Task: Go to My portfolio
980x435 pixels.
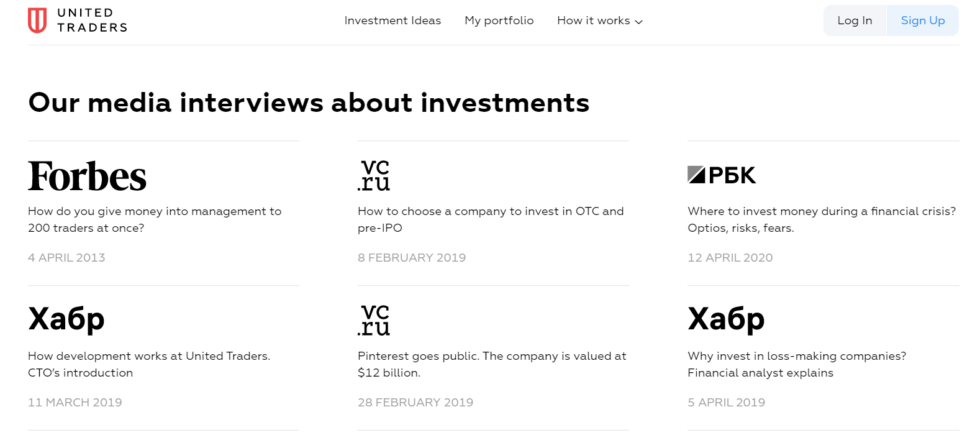Action: click(x=499, y=21)
